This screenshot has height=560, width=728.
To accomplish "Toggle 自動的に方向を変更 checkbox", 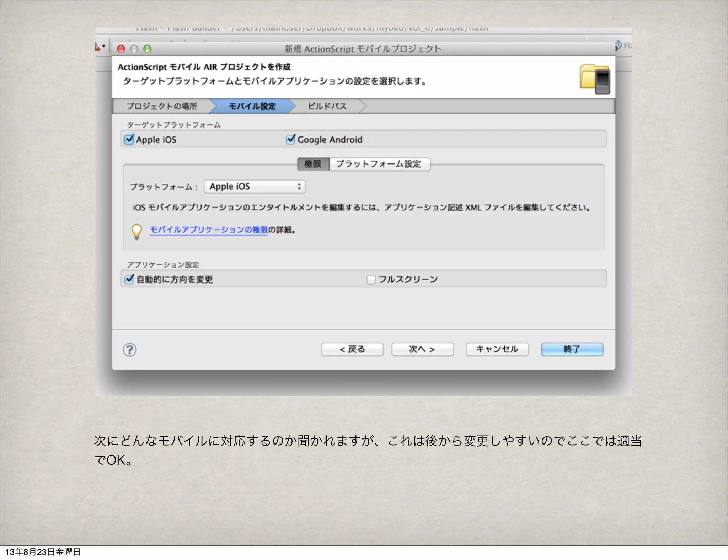I will click(x=129, y=279).
